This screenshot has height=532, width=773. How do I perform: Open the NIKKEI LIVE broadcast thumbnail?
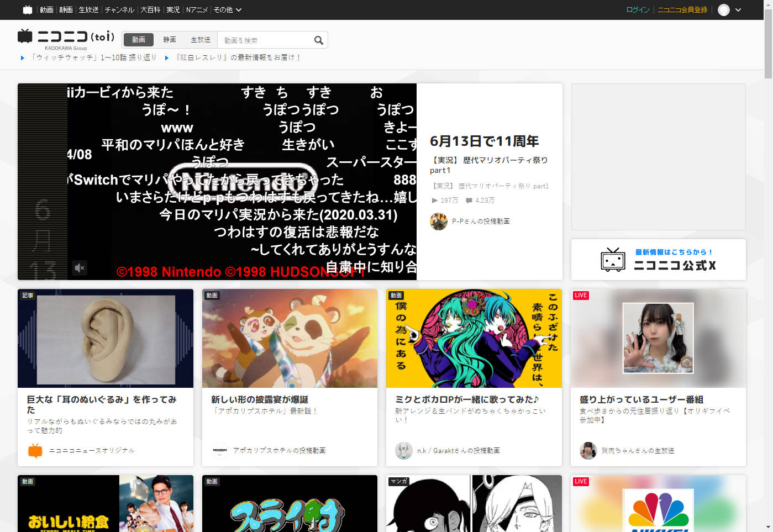click(x=659, y=503)
